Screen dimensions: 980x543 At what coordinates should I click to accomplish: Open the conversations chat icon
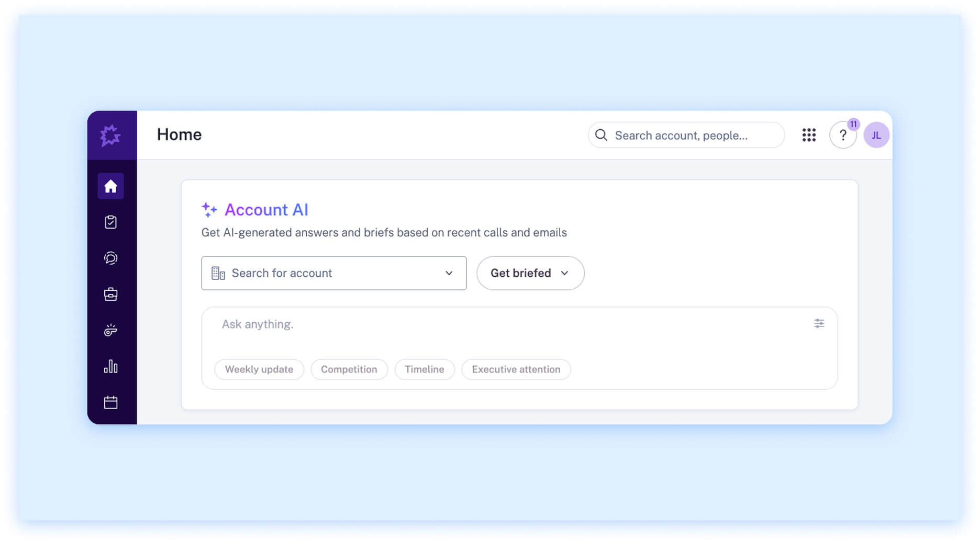click(110, 257)
